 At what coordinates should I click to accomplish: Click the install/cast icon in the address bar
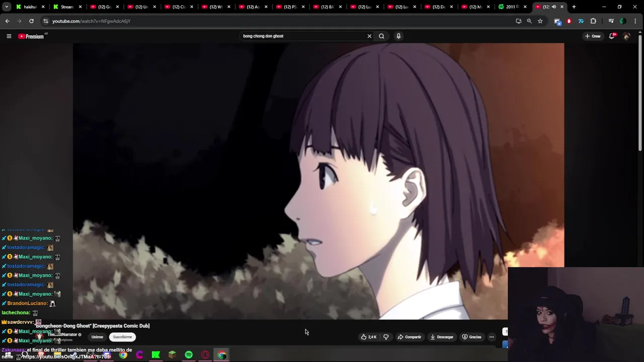[519, 21]
